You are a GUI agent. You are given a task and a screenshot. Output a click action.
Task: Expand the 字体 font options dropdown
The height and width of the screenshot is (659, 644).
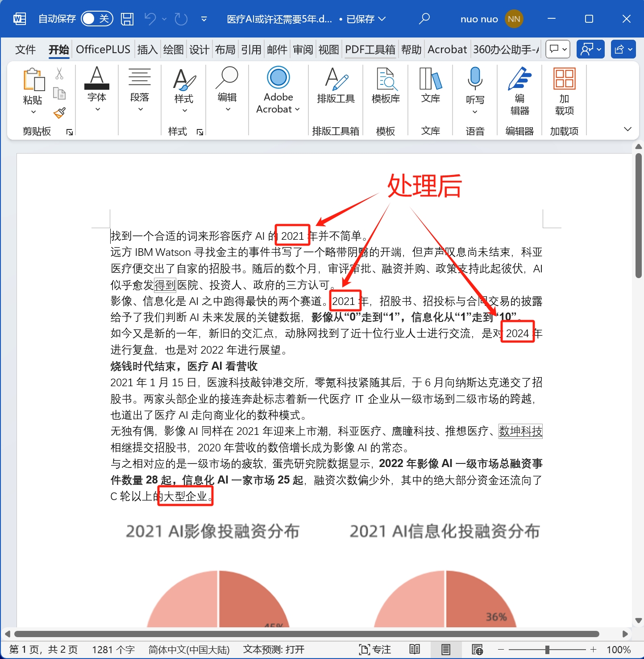97,109
